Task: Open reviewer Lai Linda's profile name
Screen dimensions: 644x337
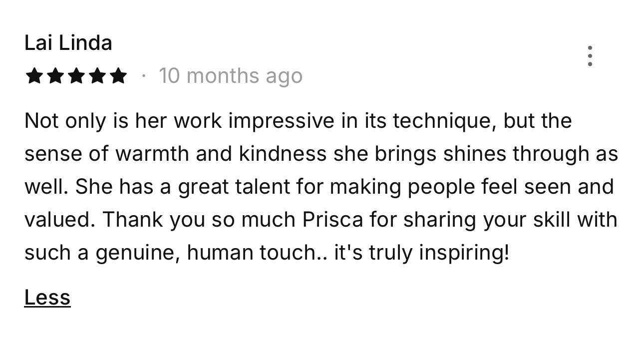Action: click(x=68, y=43)
